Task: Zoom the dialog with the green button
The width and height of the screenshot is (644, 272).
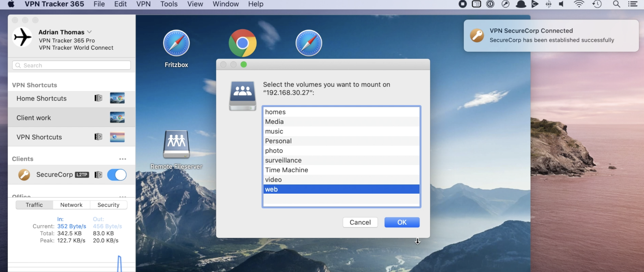Action: (244, 65)
